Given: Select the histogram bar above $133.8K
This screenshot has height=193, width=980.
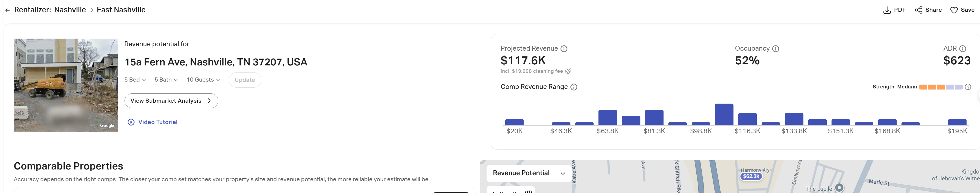Looking at the screenshot, I should coord(794,119).
